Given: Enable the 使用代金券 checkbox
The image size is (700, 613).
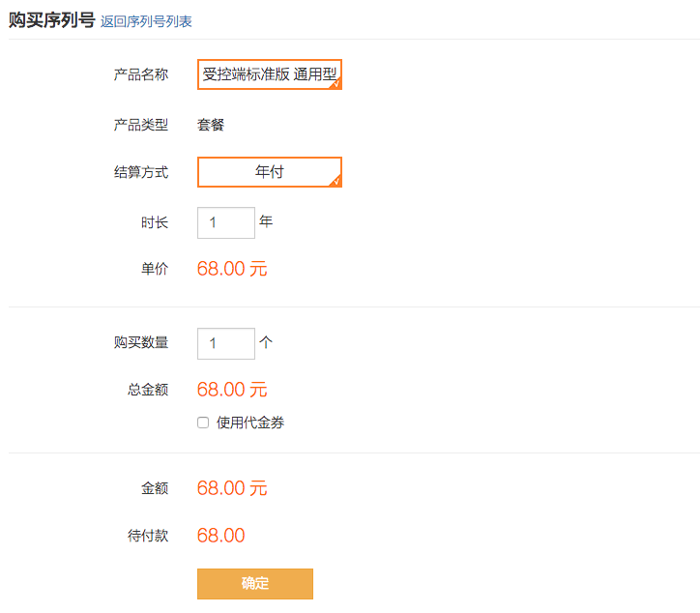Looking at the screenshot, I should (x=203, y=423).
